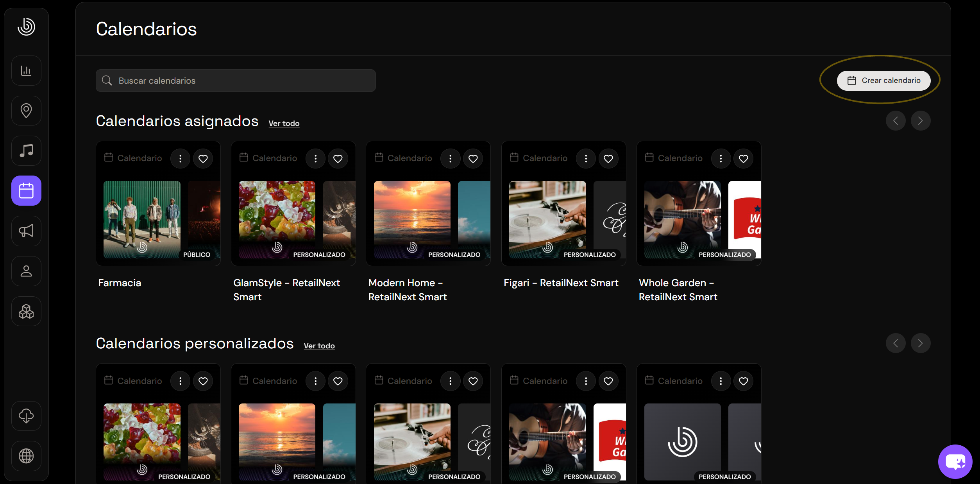This screenshot has width=980, height=484.
Task: Open the analytics bar chart sidebar icon
Action: [x=26, y=71]
